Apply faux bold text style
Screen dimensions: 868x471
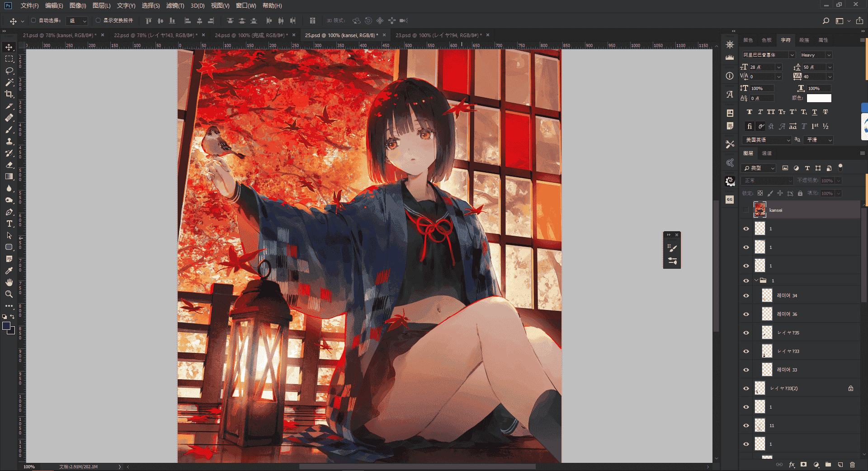[x=750, y=112]
